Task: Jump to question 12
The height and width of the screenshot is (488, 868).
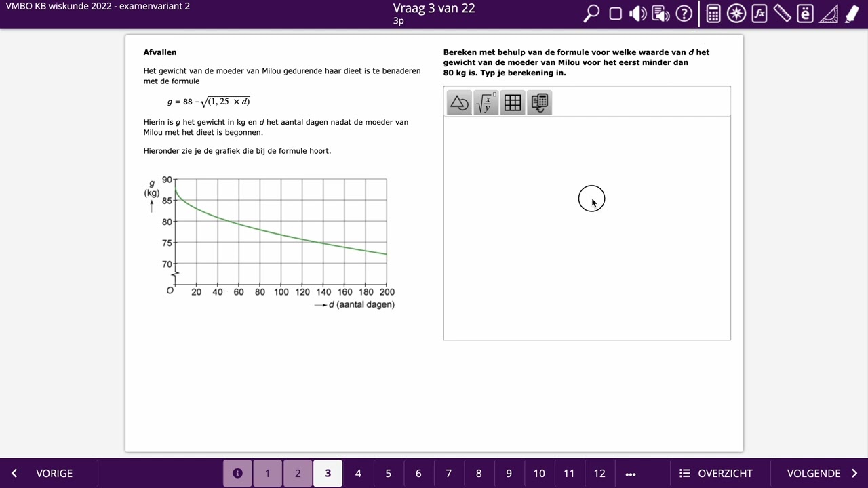Action: point(599,473)
